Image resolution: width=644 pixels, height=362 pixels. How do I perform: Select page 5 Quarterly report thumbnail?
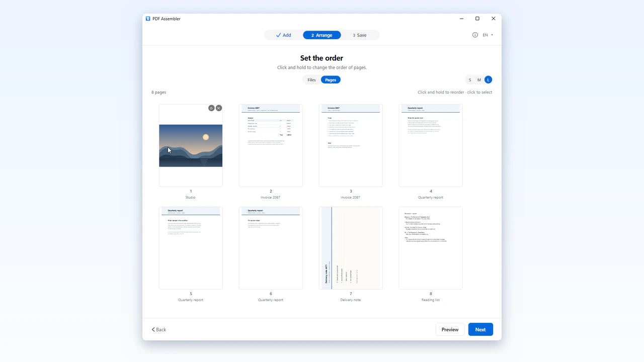point(191,248)
